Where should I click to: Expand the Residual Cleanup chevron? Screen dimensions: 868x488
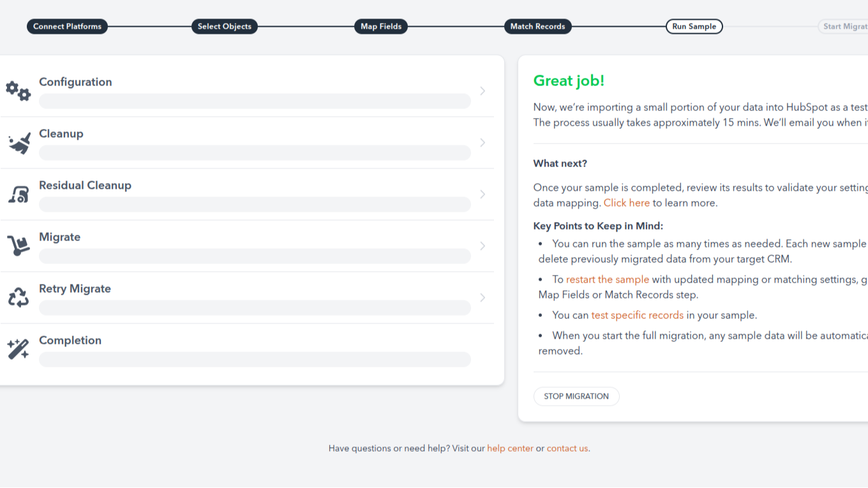pyautogui.click(x=483, y=195)
